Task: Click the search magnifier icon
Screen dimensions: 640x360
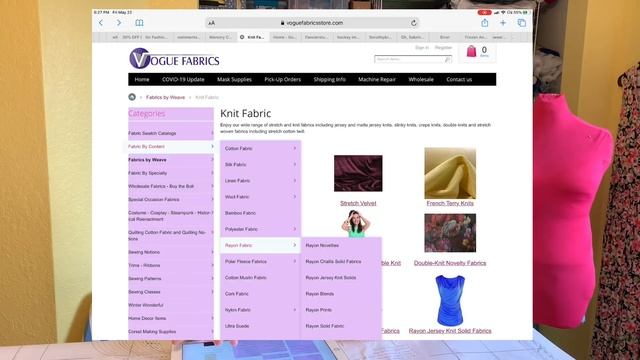Action: coord(447,60)
